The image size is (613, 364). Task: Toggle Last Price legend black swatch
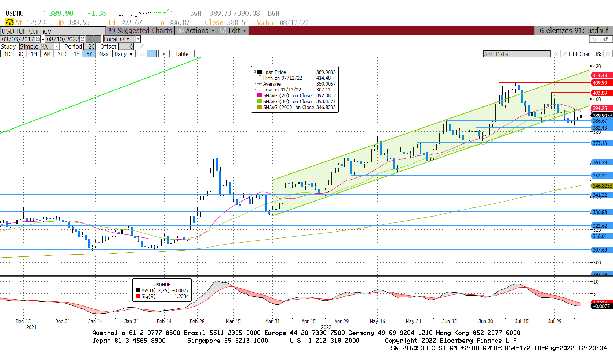click(x=260, y=72)
